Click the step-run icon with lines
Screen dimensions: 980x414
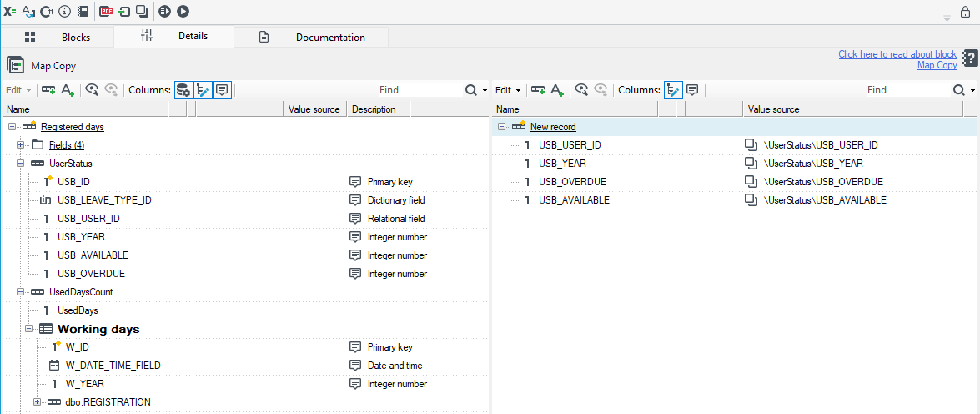coord(164,11)
